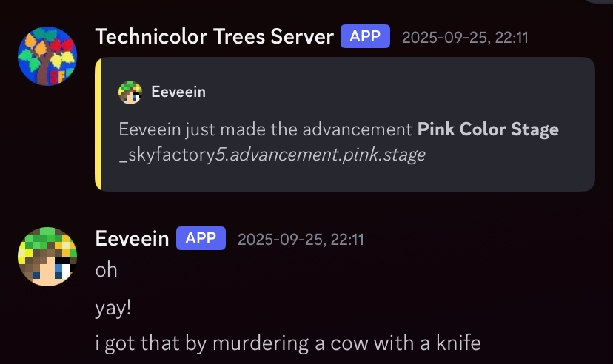
Task: Click the yellow accent bar of the embed
Action: [98, 124]
